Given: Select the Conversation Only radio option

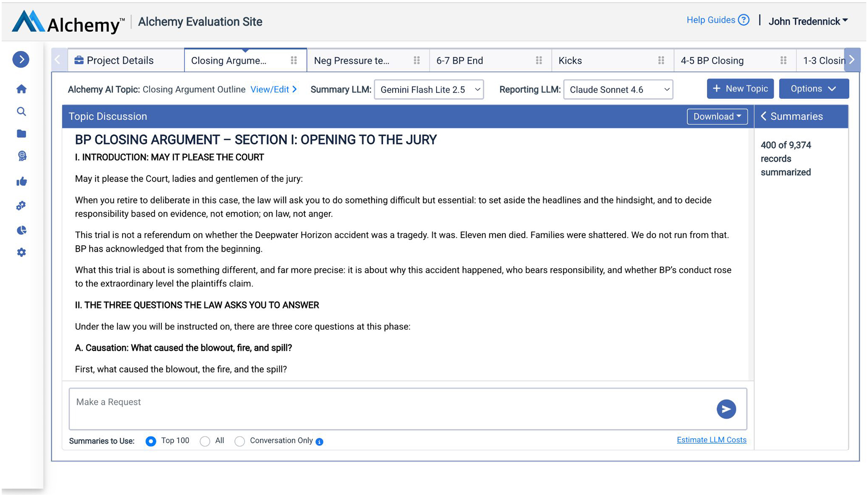Looking at the screenshot, I should [x=240, y=441].
